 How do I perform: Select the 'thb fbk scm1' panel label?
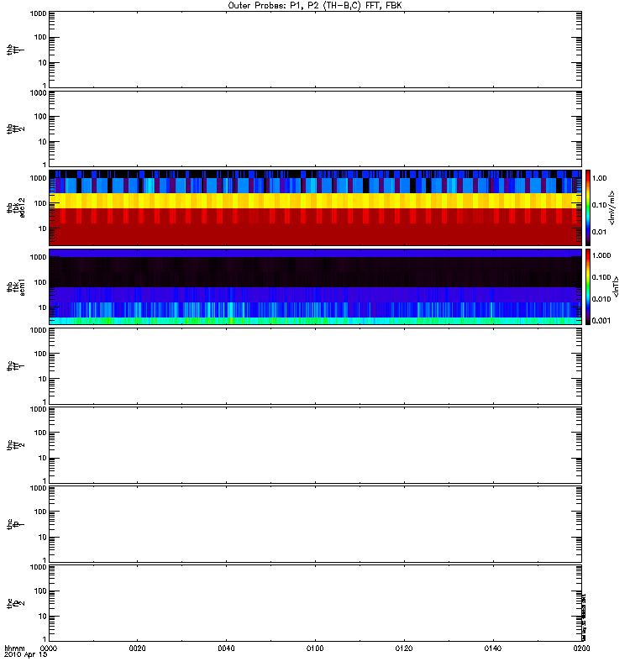click(x=16, y=286)
